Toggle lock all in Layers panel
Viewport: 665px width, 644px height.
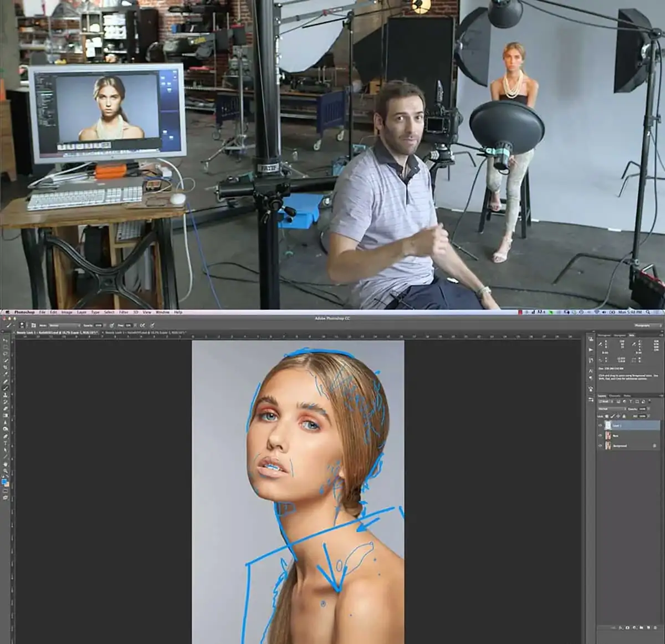pyautogui.click(x=623, y=416)
